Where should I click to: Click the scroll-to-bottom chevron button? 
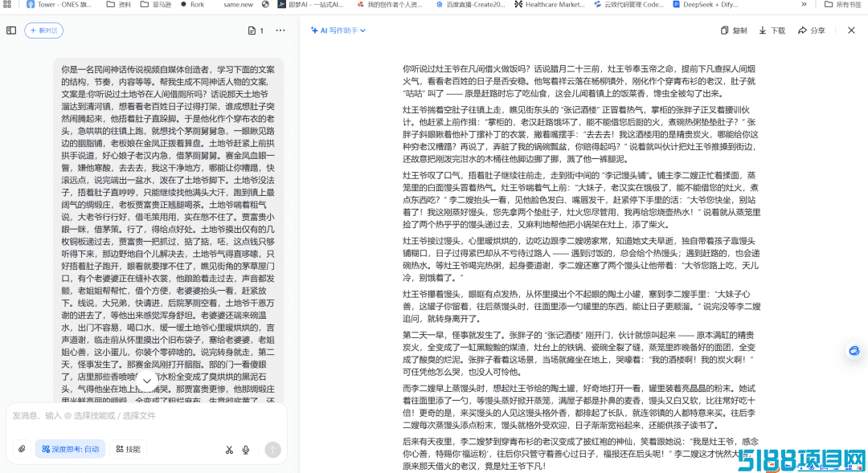(147, 381)
